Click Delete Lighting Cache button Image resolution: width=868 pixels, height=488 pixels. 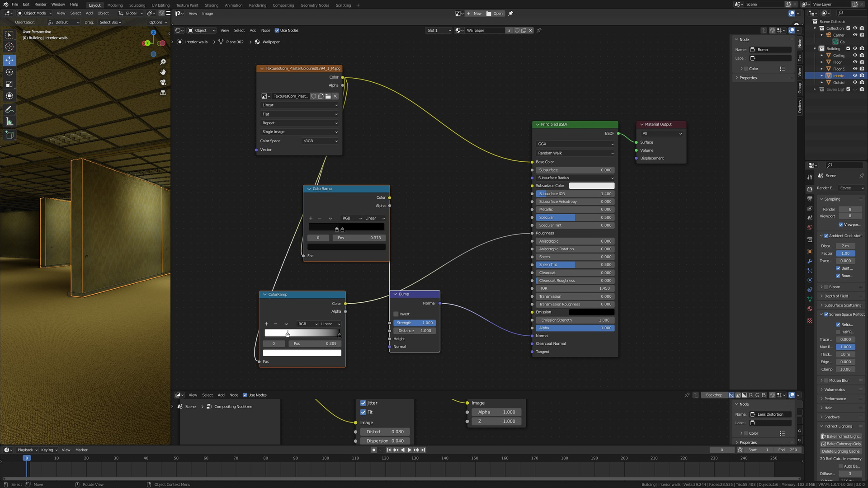click(841, 451)
